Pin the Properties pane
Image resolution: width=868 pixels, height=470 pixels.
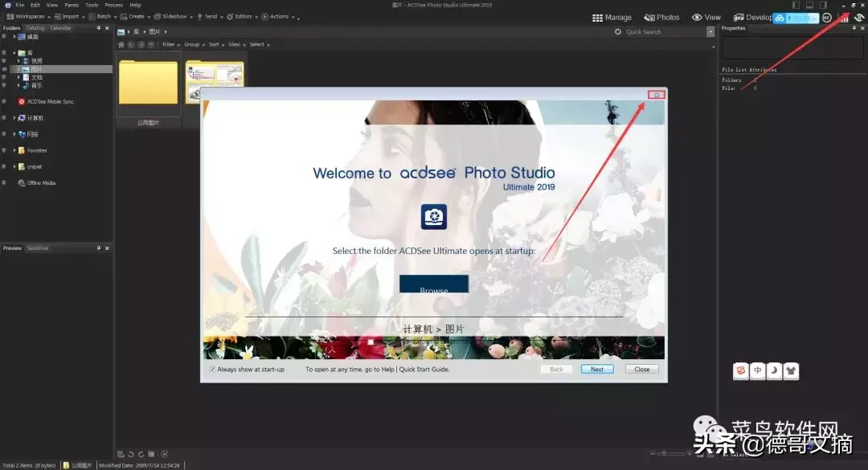[854, 28]
